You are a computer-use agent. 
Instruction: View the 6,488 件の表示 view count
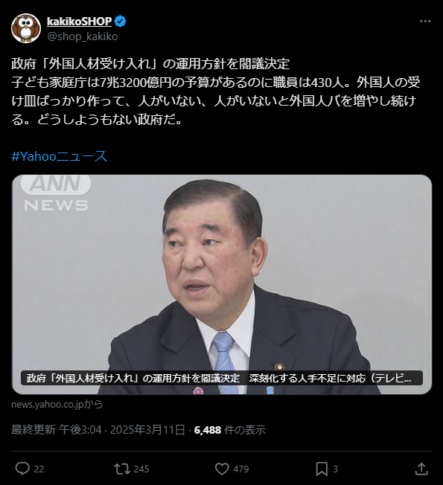(x=230, y=430)
